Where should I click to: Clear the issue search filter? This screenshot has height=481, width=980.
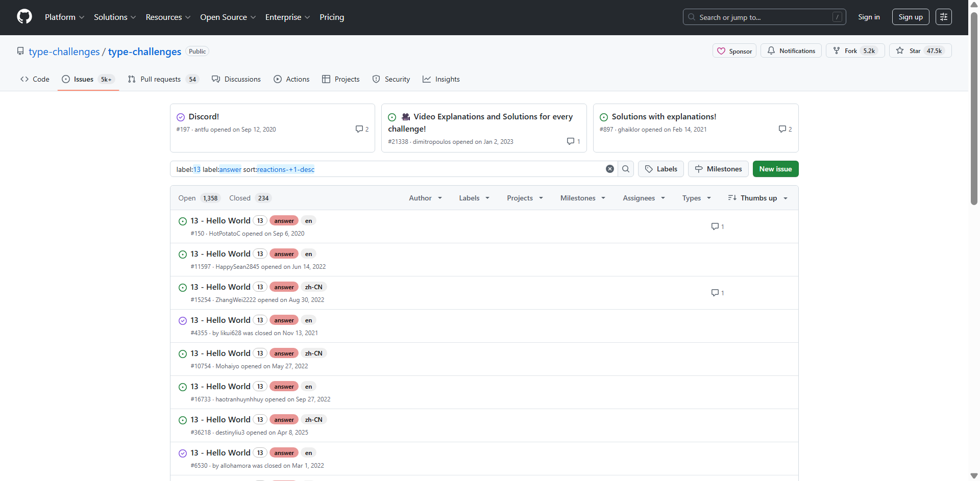[x=609, y=169]
